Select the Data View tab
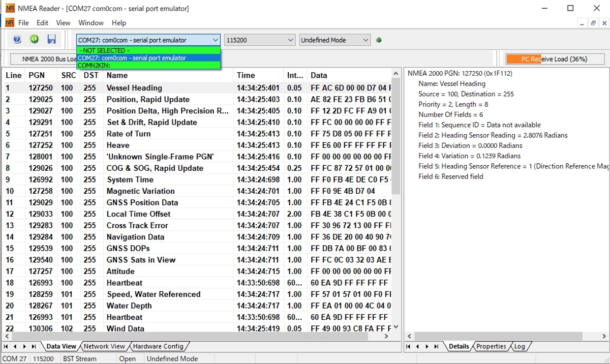Image resolution: width=610 pixels, height=364 pixels. coord(61,347)
